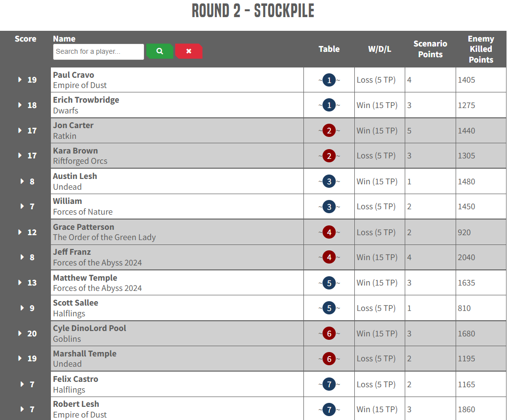Click table 2 badge in Jon Carter's row
The width and height of the screenshot is (508, 420).
pos(329,131)
